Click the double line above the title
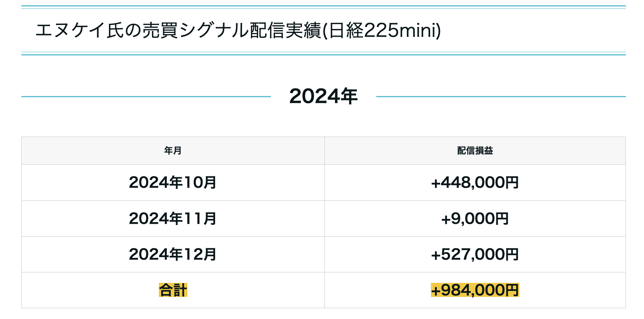Screen dimensions: 644x319 [x=323, y=7]
